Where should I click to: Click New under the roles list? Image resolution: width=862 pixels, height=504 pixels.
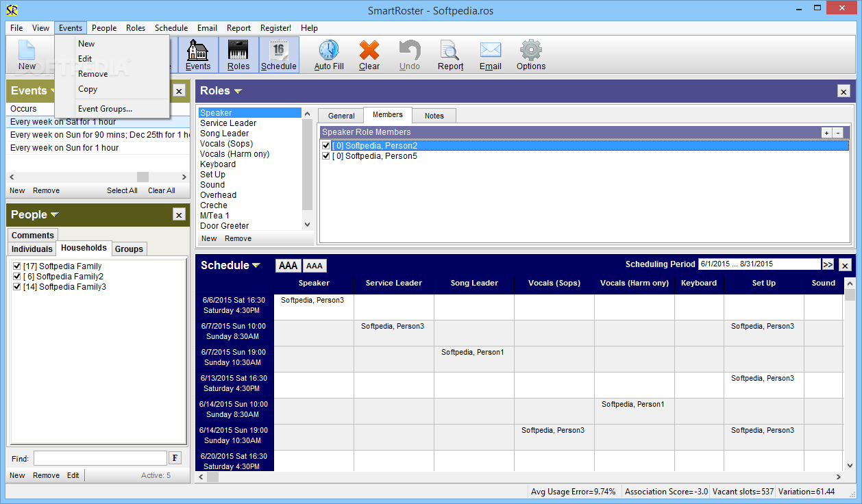click(x=209, y=238)
